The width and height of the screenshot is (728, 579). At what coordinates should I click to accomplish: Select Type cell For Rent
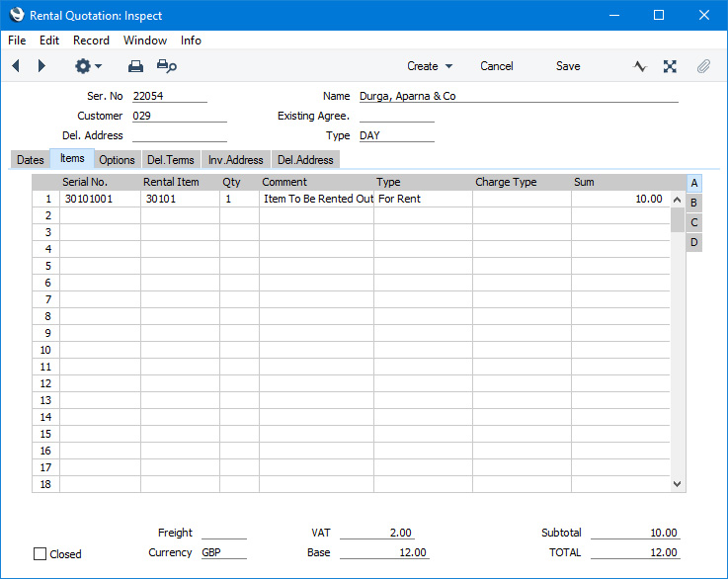(x=423, y=199)
